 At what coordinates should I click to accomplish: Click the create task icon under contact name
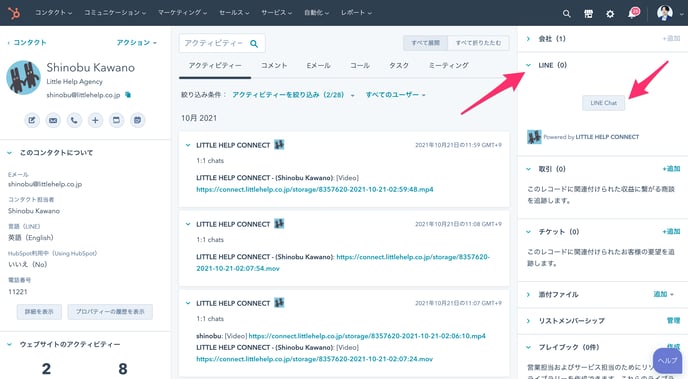[116, 120]
